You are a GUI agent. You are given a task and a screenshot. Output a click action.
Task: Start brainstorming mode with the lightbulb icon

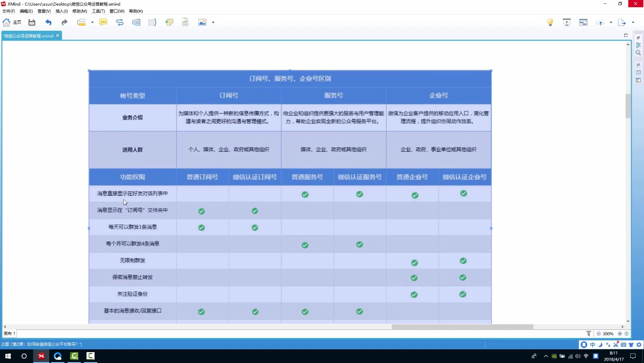[x=550, y=22]
